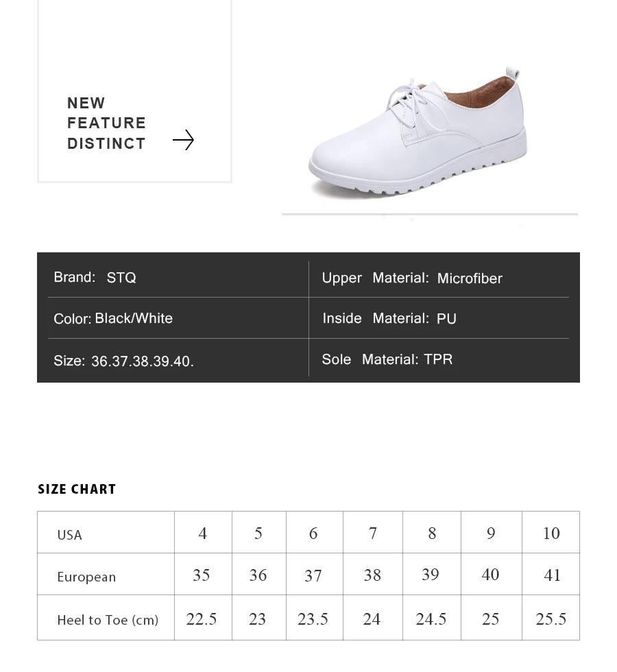Click the NEW FEATURE DISTINCT heading text

point(106,123)
